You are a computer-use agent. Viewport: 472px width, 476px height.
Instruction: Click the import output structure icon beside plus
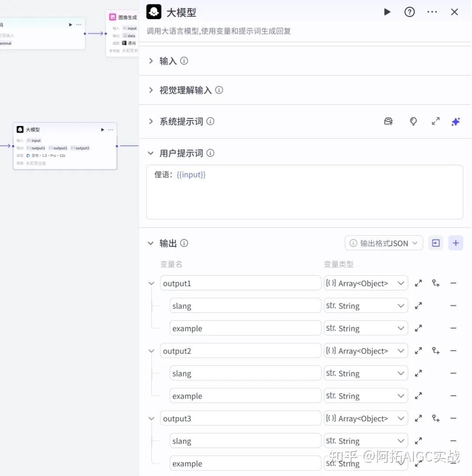435,243
